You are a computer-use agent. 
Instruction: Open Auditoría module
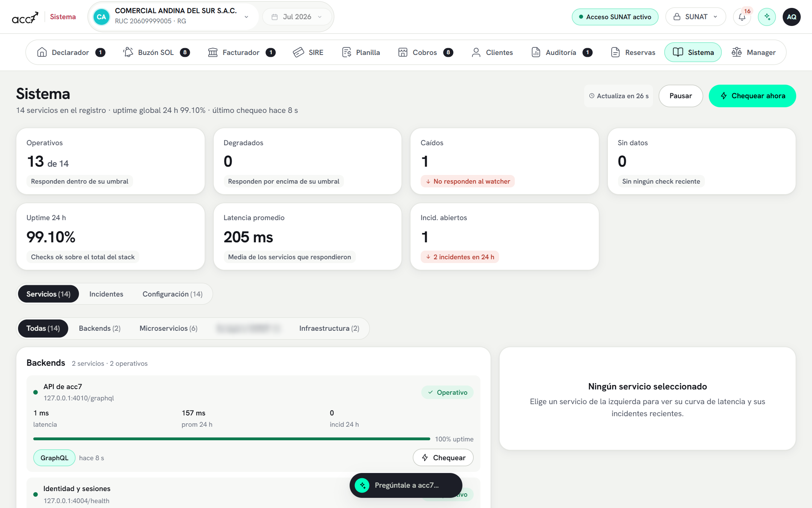[x=562, y=52]
